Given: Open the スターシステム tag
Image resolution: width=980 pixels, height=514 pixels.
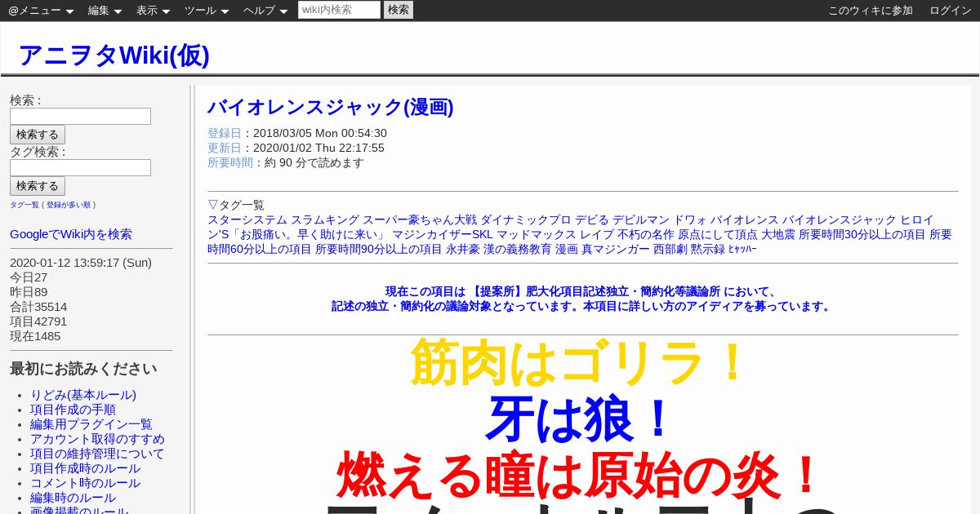Looking at the screenshot, I should click(247, 219).
